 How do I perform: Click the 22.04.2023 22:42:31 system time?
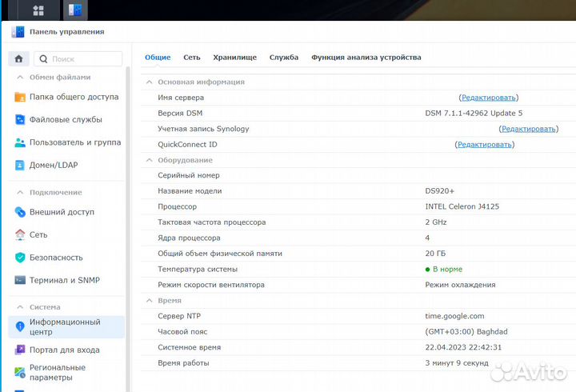point(463,347)
